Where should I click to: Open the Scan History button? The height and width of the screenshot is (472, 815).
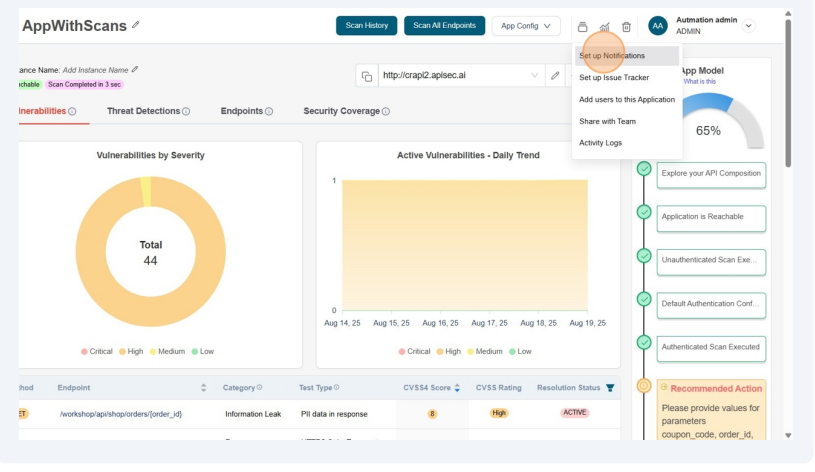[366, 26]
